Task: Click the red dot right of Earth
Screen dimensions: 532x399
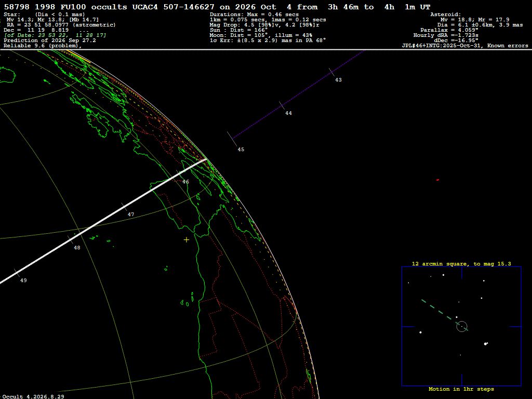Action: coord(437,180)
